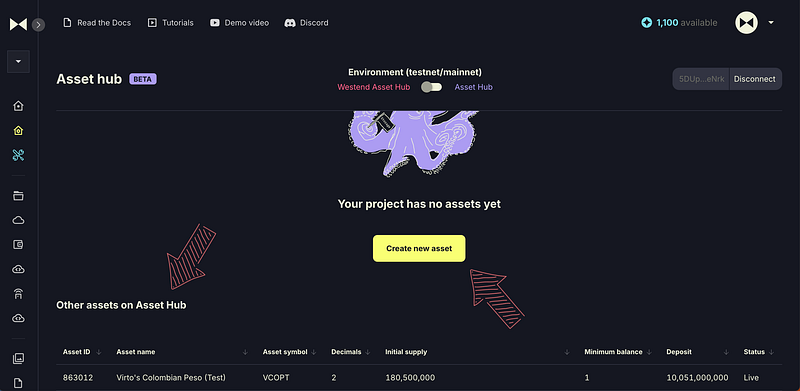Screen dimensions: 800x391
Task: Click the Initial supply column header
Action: 406,352
